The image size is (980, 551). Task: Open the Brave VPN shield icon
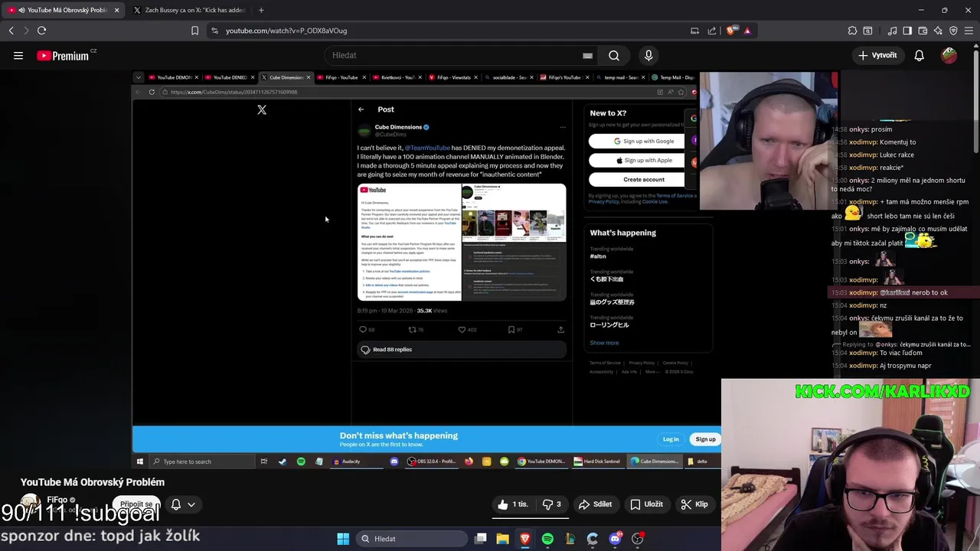click(x=953, y=31)
